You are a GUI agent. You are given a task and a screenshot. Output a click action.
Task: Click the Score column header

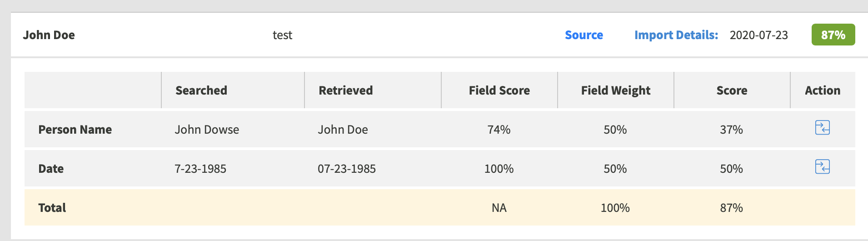coord(732,90)
